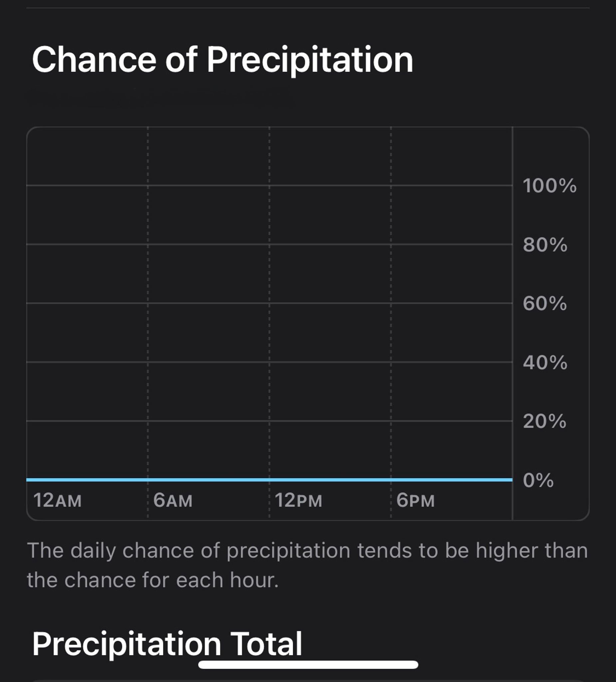Tap the 40% axis label
Image resolution: width=616 pixels, height=682 pixels.
coord(545,363)
